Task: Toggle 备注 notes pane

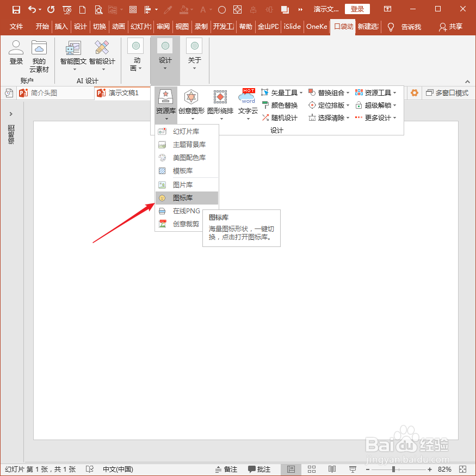Action: coord(226,469)
